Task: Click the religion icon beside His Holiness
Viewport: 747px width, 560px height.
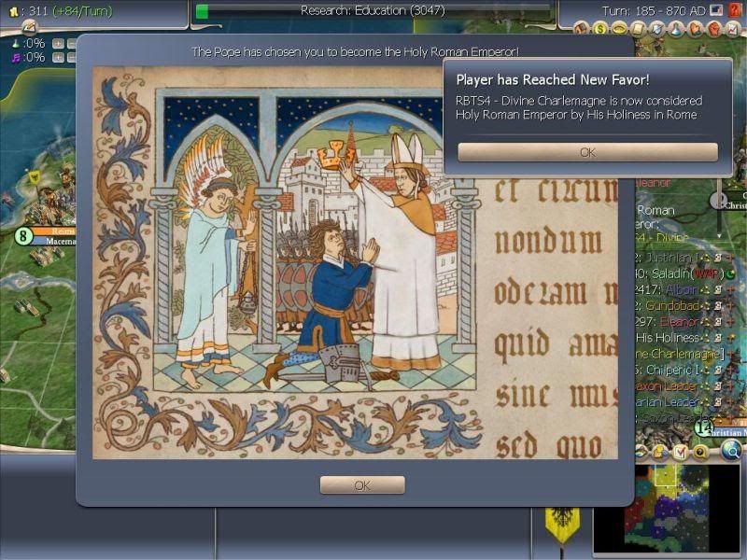Action: tap(730, 337)
